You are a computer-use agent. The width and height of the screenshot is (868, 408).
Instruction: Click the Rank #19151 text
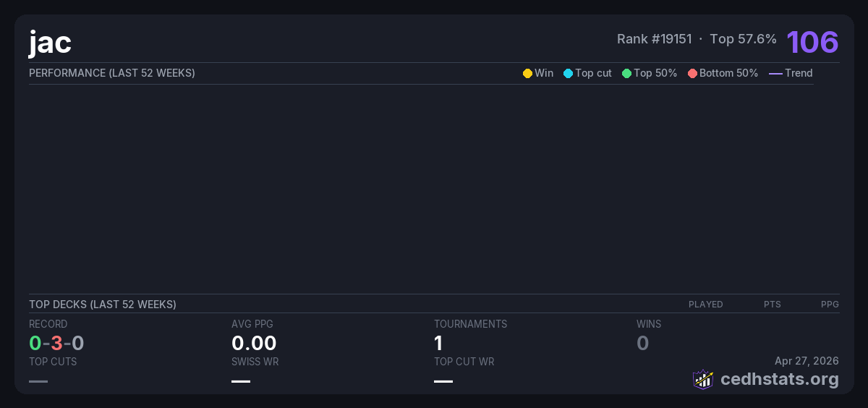click(654, 39)
